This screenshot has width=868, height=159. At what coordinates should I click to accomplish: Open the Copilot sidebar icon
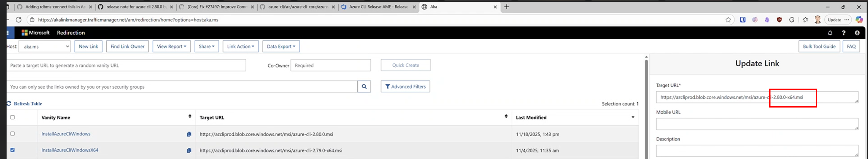[859, 20]
